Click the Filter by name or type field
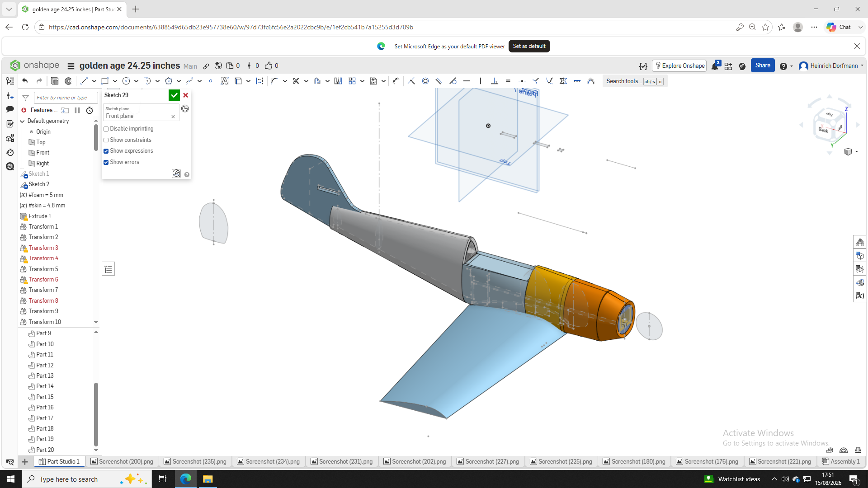The width and height of the screenshot is (868, 488). 66,98
